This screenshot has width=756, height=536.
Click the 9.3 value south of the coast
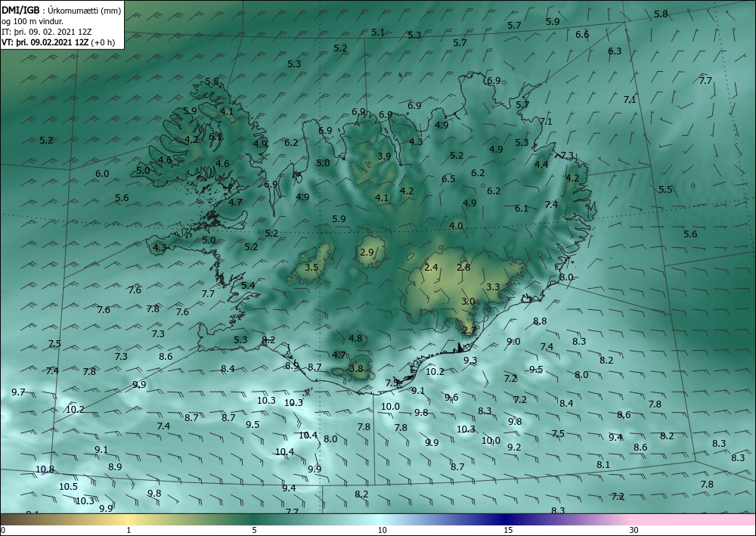coord(470,360)
